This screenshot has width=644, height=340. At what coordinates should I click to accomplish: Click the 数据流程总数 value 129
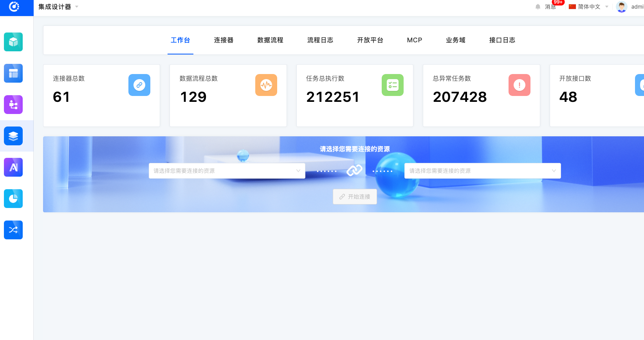193,97
